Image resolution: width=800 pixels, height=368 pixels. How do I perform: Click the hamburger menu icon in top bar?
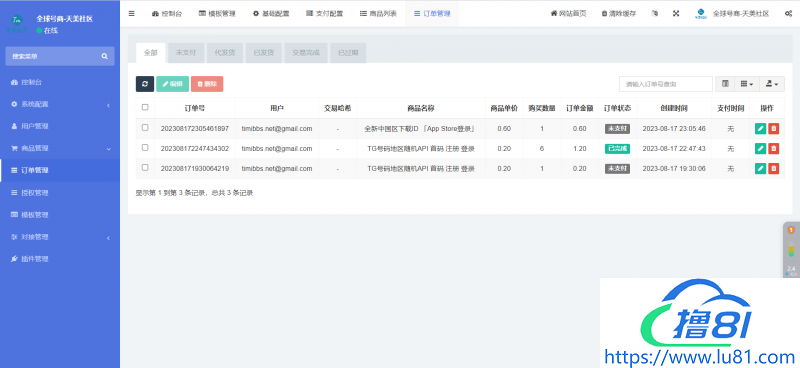click(x=132, y=14)
